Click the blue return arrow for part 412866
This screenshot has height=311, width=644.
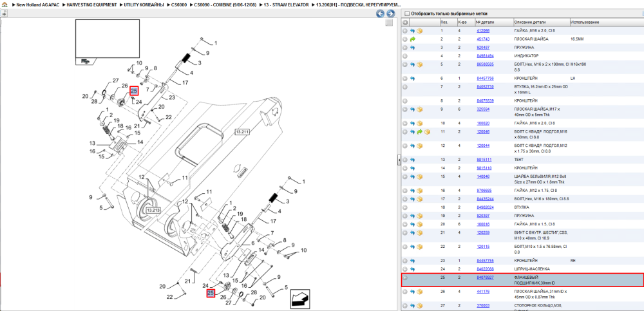point(412,31)
